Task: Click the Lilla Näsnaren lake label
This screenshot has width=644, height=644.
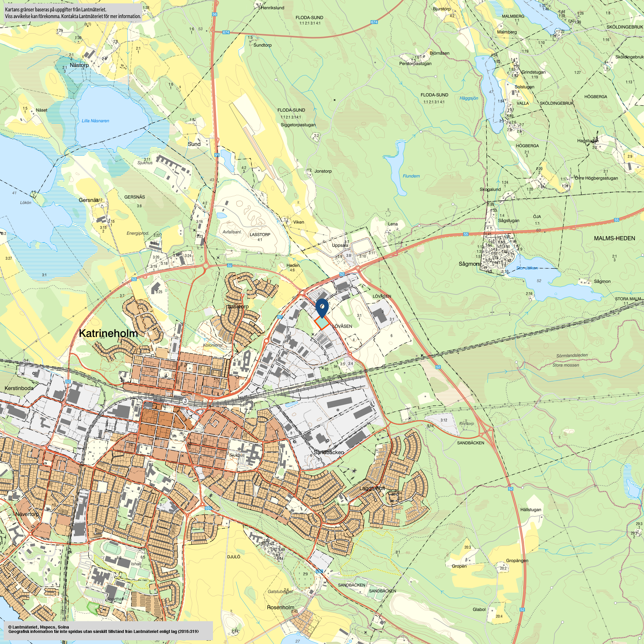Action: [96, 121]
